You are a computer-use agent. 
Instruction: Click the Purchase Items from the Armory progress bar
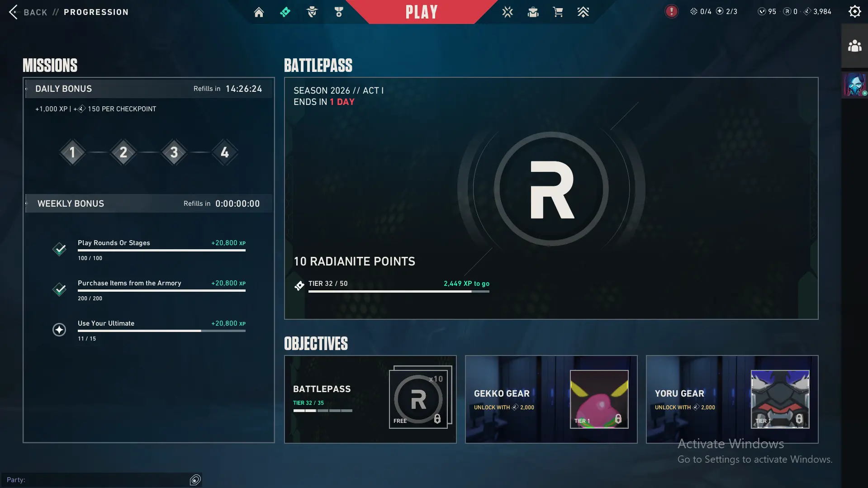click(x=161, y=291)
